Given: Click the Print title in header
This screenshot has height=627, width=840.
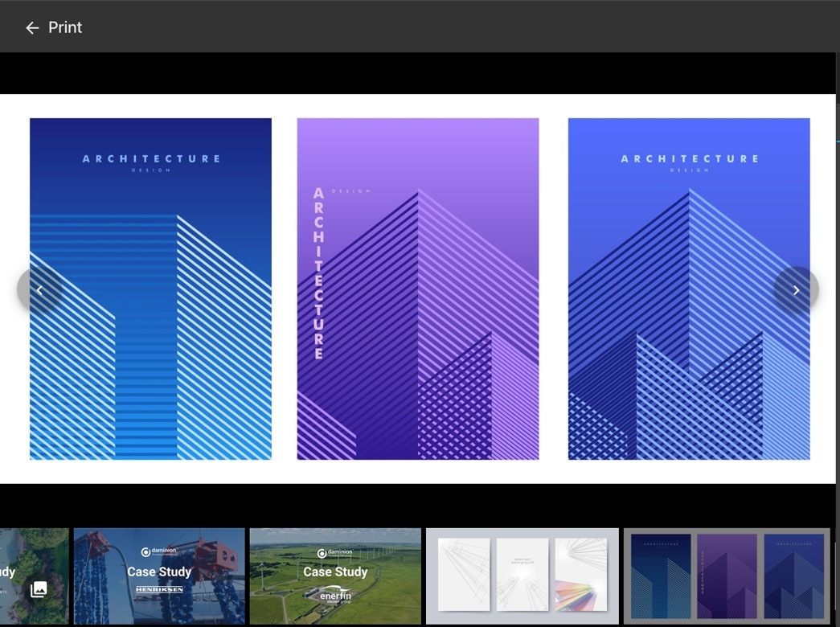Looking at the screenshot, I should (65, 27).
